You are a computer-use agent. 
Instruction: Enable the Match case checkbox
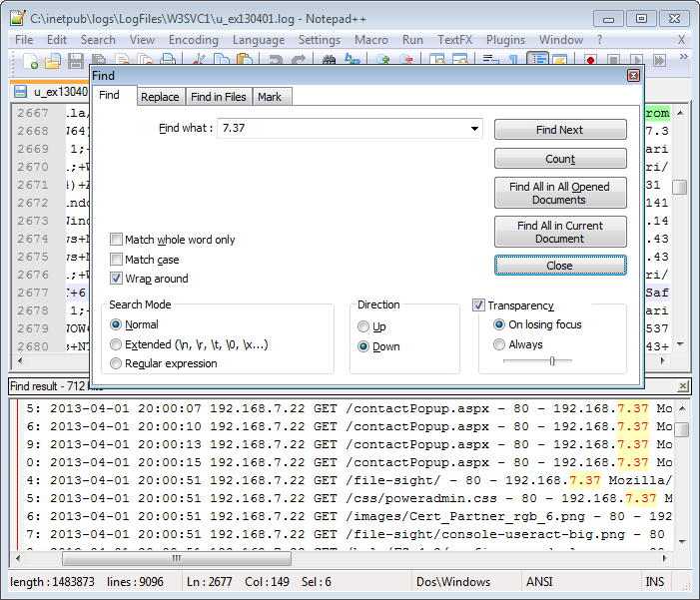click(x=116, y=259)
